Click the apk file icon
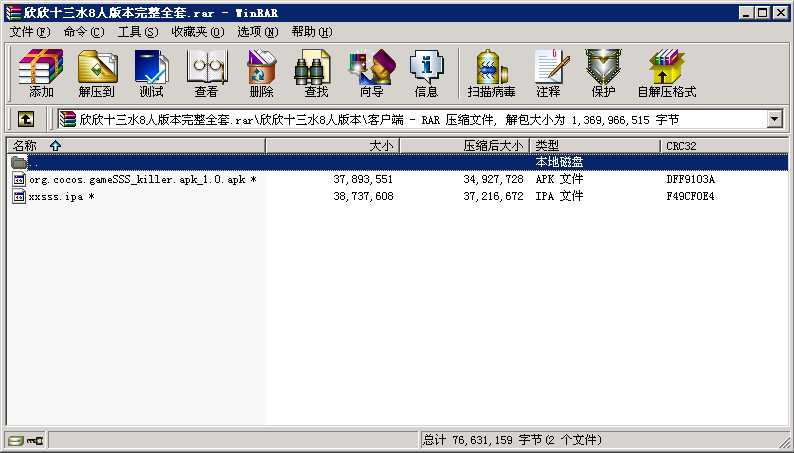The height and width of the screenshot is (453, 794). point(19,179)
